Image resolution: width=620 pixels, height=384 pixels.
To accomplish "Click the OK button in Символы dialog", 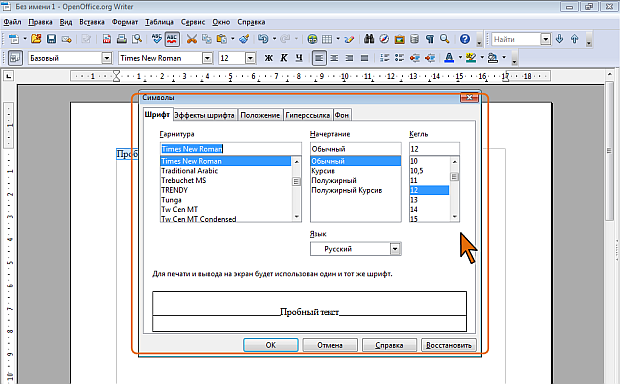I will coord(271,345).
